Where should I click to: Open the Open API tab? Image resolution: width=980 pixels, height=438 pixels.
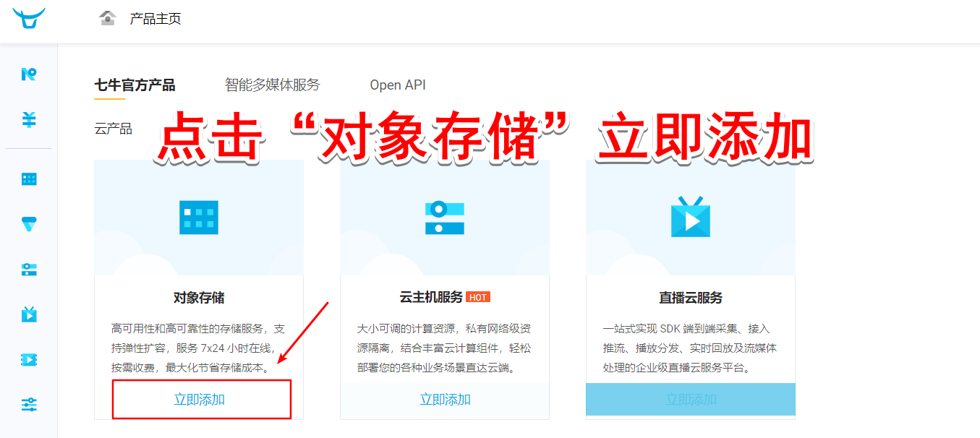click(398, 85)
